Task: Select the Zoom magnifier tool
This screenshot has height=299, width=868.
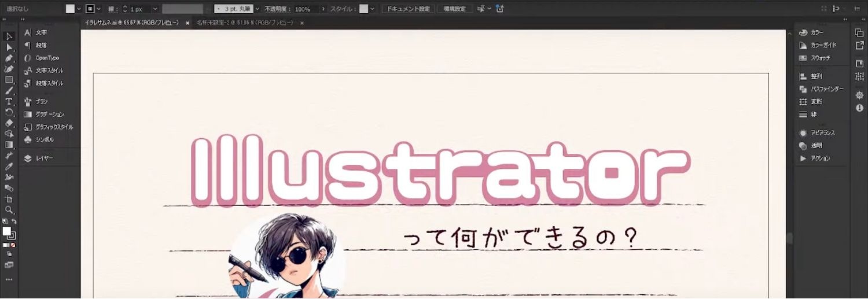Action: click(9, 209)
